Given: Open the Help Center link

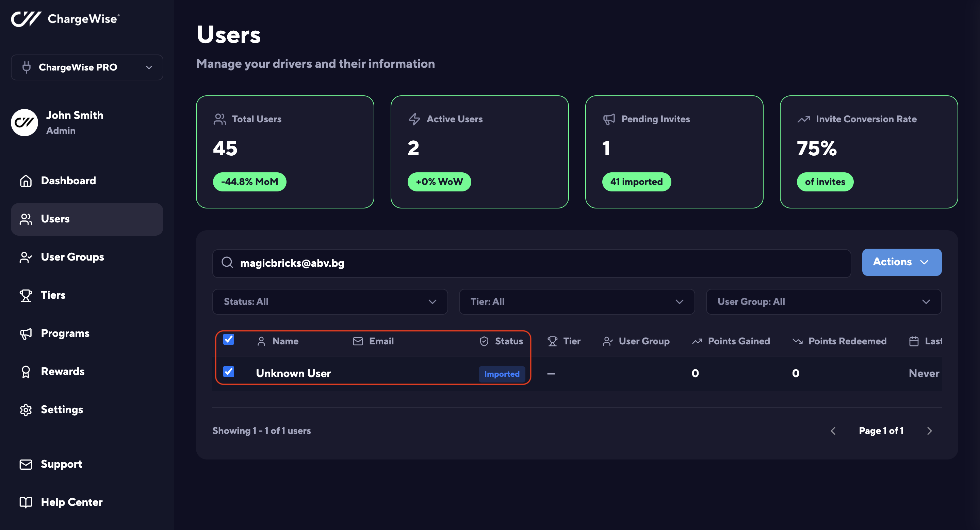Looking at the screenshot, I should [71, 502].
